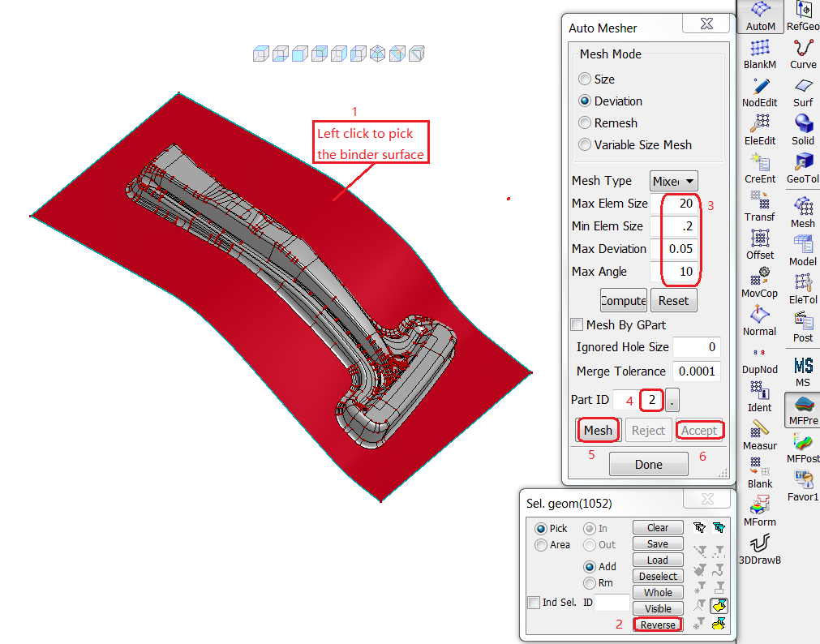Click the ID input field in Sel. geom

pos(612,602)
